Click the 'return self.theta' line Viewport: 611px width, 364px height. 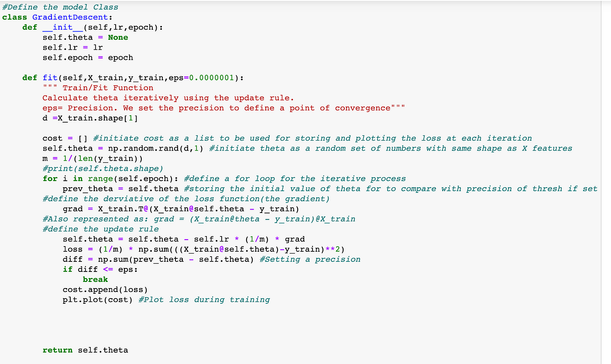click(86, 350)
